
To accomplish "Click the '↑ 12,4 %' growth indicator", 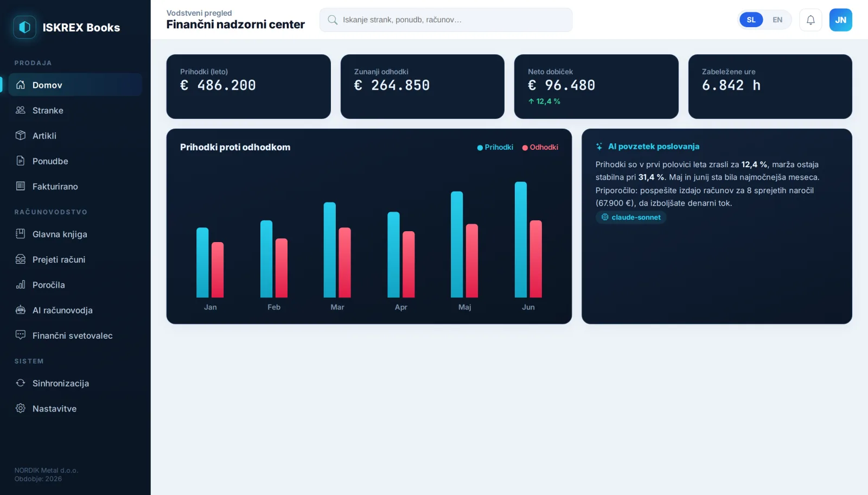I will click(544, 101).
